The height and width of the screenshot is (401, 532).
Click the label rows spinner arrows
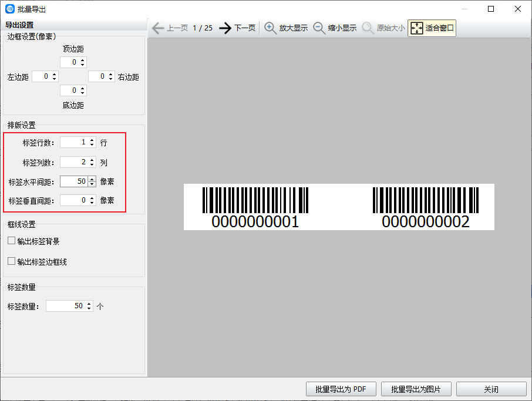coord(92,142)
